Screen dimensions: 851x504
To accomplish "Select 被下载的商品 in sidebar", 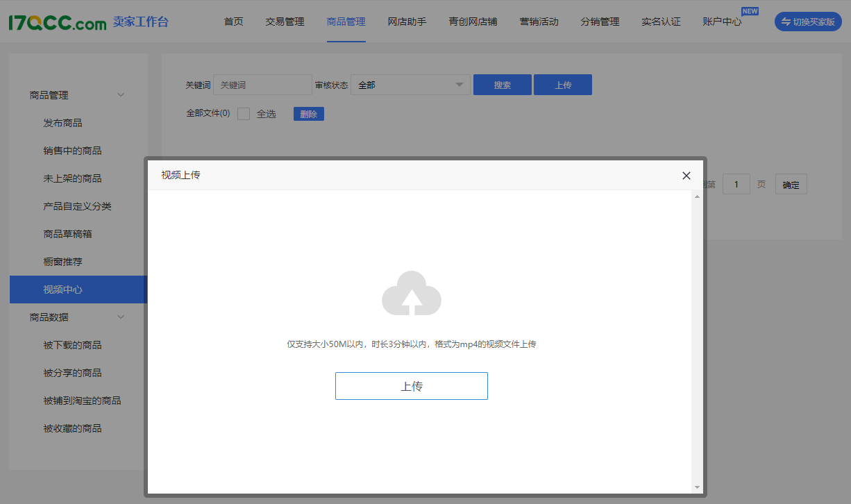I will [72, 345].
